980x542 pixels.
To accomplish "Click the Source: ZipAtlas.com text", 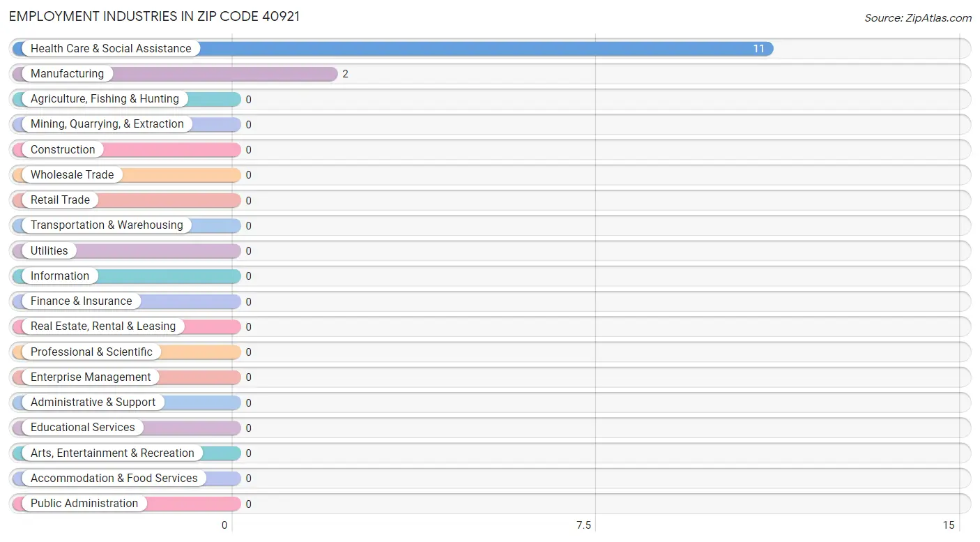I will (918, 18).
